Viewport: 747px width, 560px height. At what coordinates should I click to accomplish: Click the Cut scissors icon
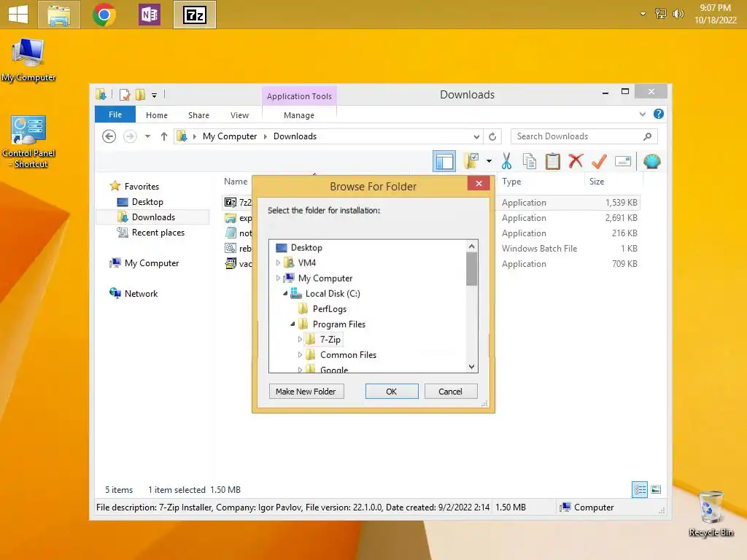pos(506,161)
